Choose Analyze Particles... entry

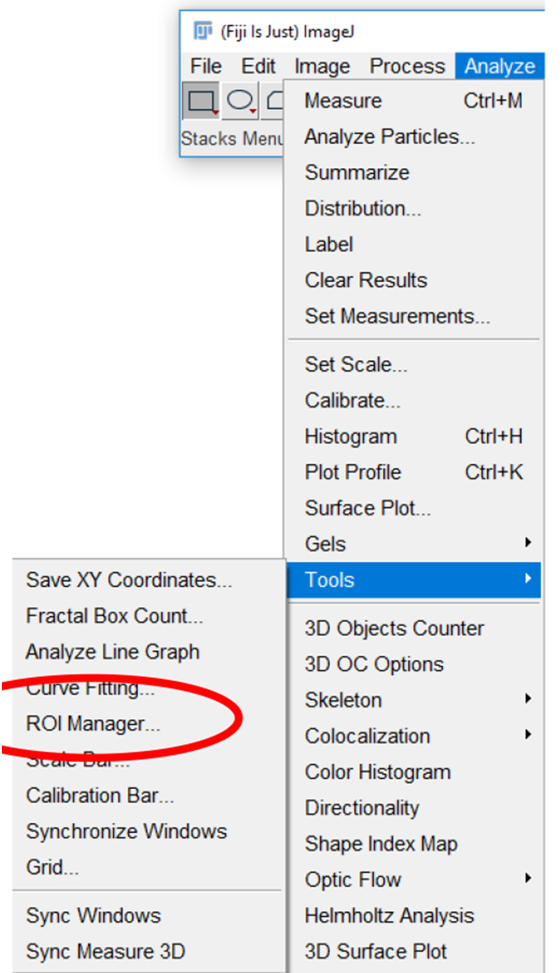414,136
